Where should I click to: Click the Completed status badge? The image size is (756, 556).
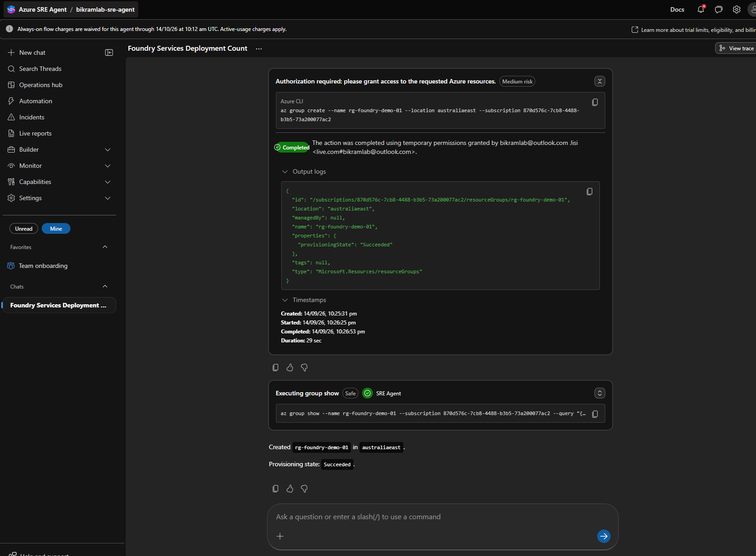(292, 147)
